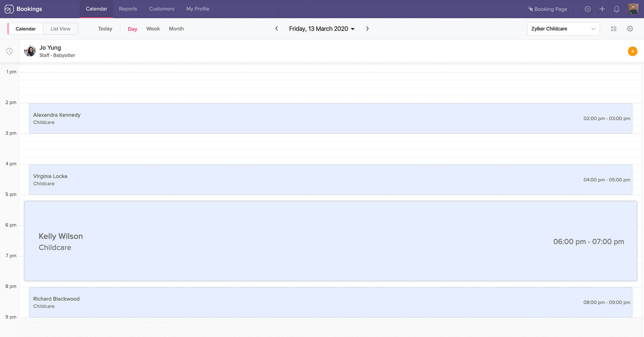The image size is (644, 337).
Task: Click the plus icon to add new
Action: point(602,9)
